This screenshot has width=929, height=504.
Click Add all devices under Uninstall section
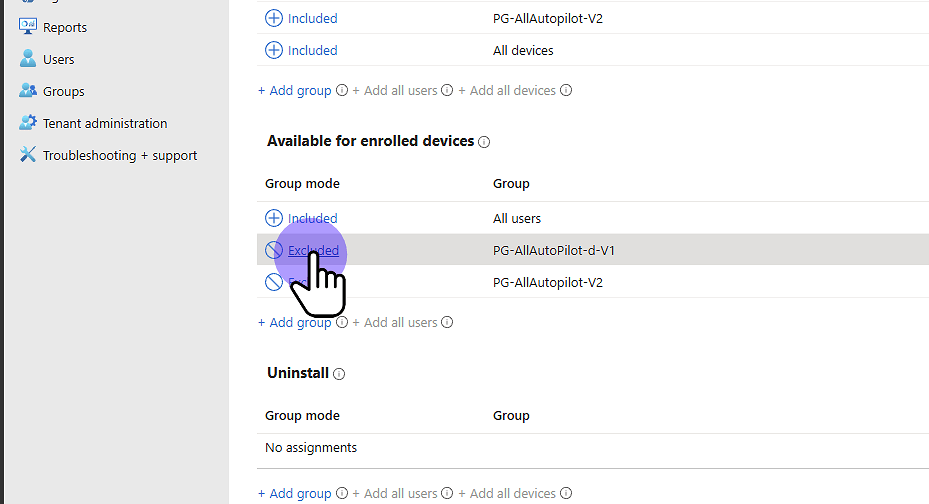tap(507, 493)
